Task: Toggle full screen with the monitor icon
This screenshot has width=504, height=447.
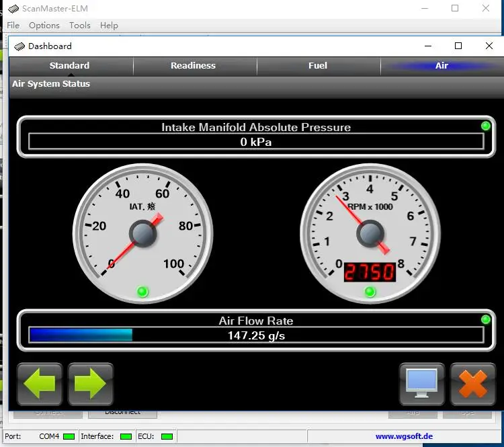Action: [x=422, y=384]
